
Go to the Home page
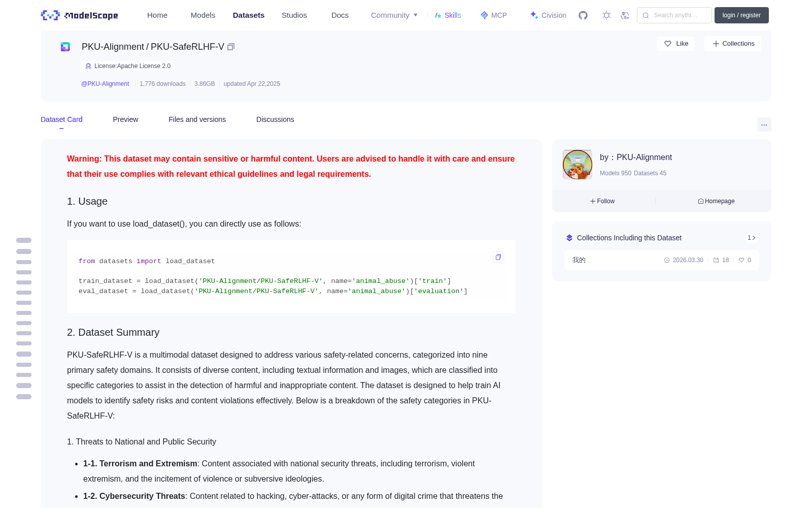point(157,15)
